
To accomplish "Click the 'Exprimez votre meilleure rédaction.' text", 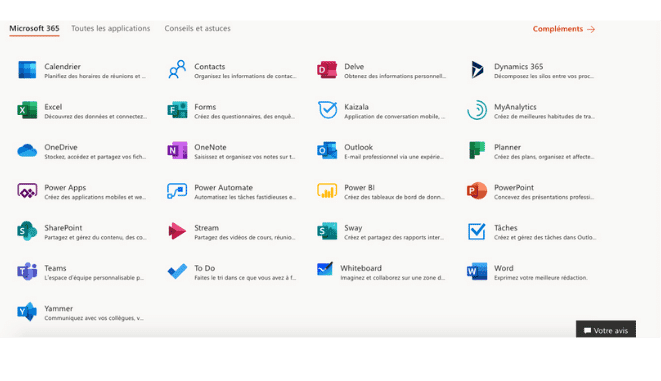I will [x=540, y=278].
